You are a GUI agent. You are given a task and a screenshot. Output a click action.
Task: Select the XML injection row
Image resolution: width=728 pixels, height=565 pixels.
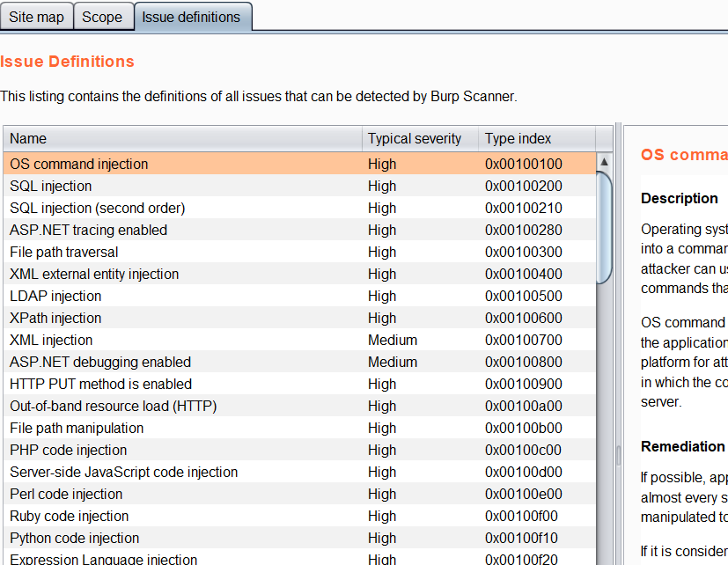(299, 340)
